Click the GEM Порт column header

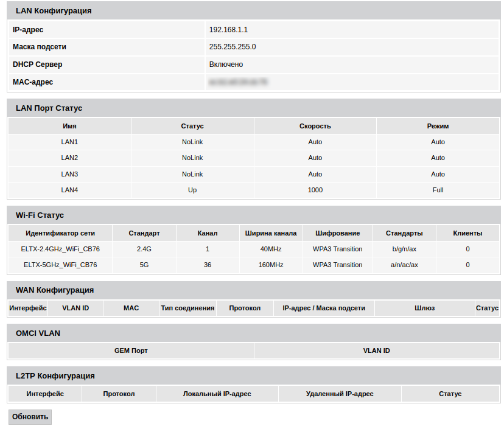tap(131, 351)
